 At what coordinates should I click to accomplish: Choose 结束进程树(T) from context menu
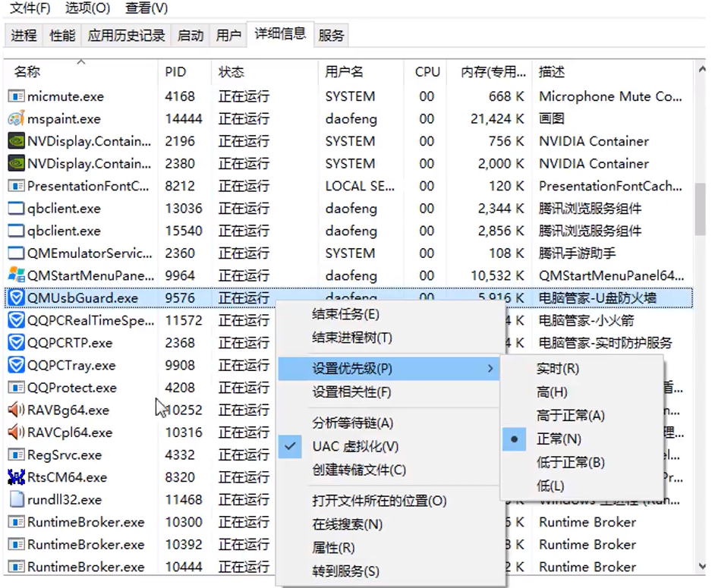tap(352, 338)
